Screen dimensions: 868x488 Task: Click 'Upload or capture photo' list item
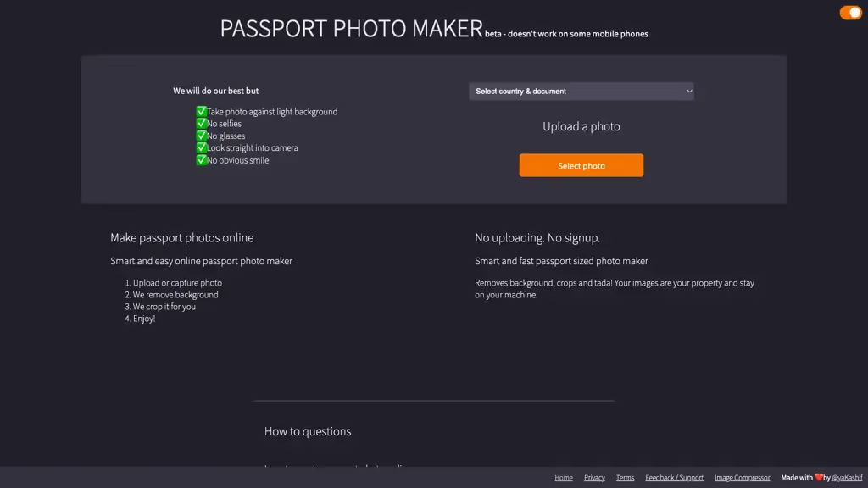[177, 283]
